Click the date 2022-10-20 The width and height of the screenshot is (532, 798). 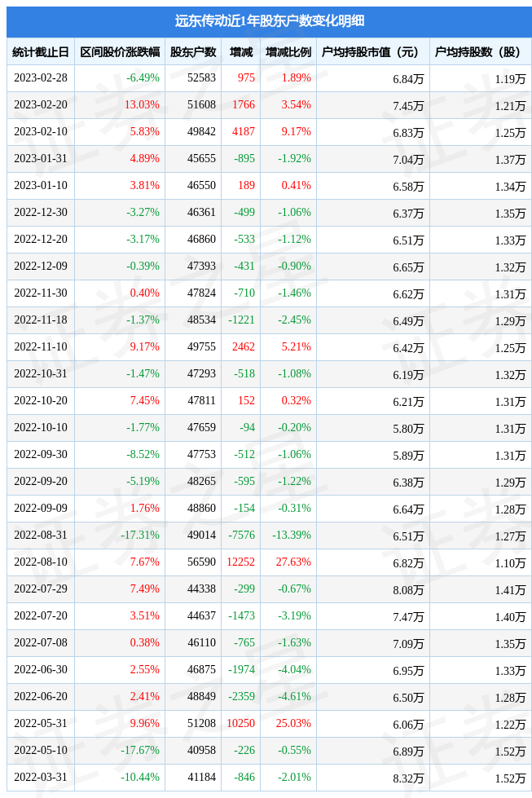coord(41,402)
